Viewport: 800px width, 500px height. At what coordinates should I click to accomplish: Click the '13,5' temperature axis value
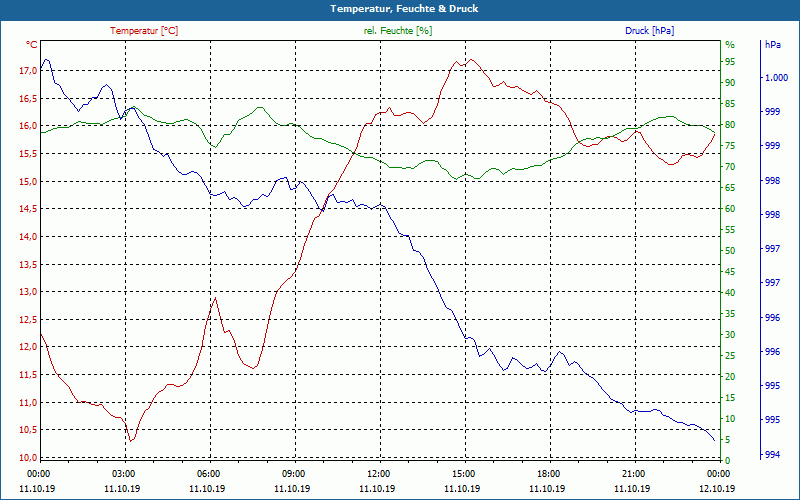(28, 264)
